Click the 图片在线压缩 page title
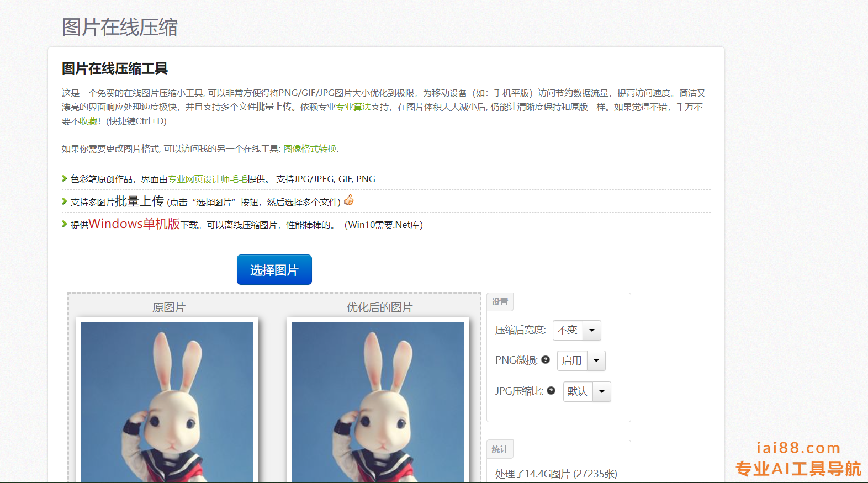Viewport: 868px width, 483px height. coord(120,27)
